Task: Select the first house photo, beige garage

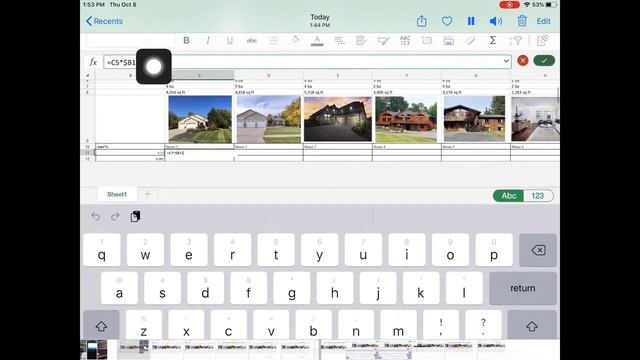Action: pos(200,119)
